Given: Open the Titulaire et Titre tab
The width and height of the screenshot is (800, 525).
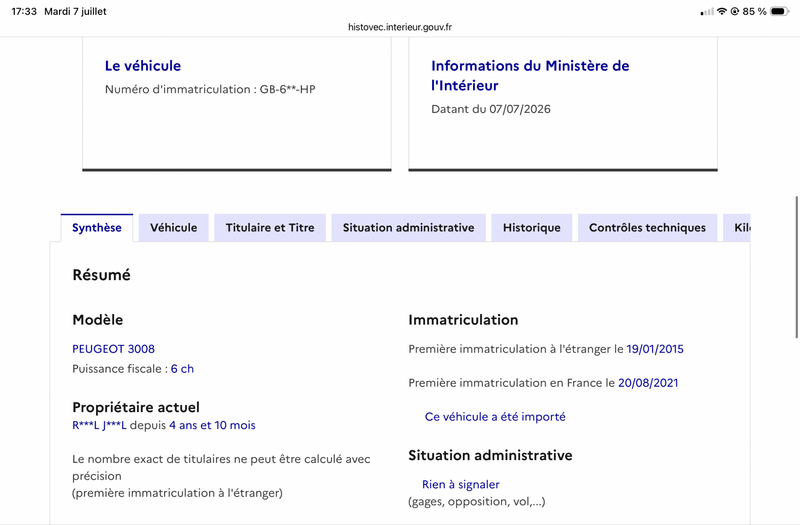Looking at the screenshot, I should coord(270,228).
